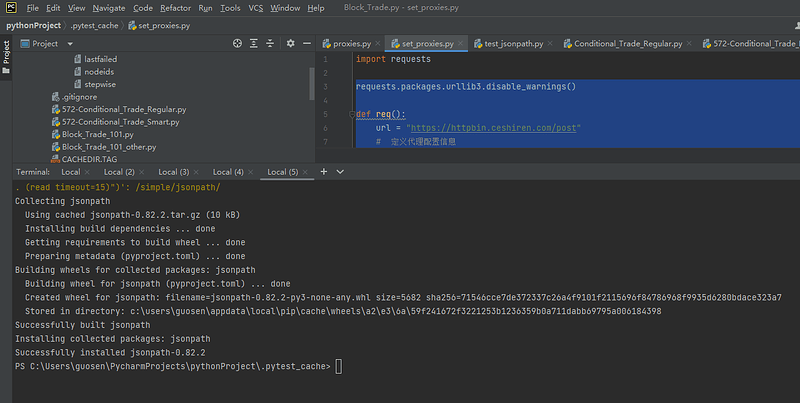800x403 pixels.
Task: Open the Edit menu
Action: tap(53, 8)
